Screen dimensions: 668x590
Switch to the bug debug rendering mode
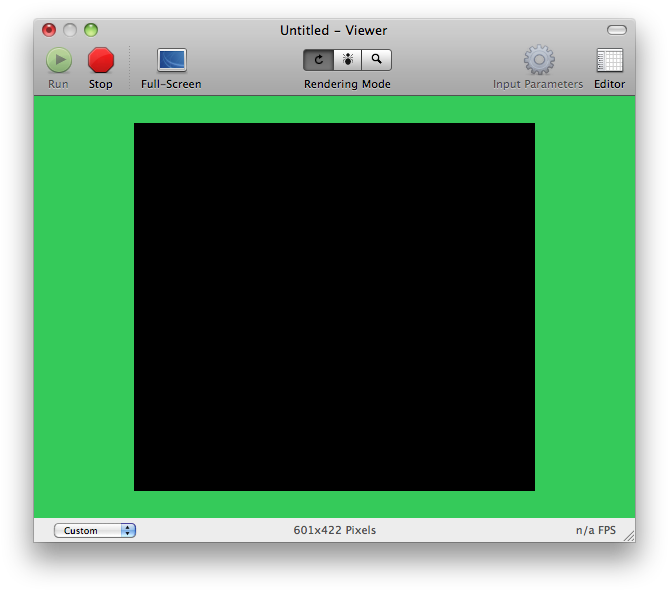point(347,60)
